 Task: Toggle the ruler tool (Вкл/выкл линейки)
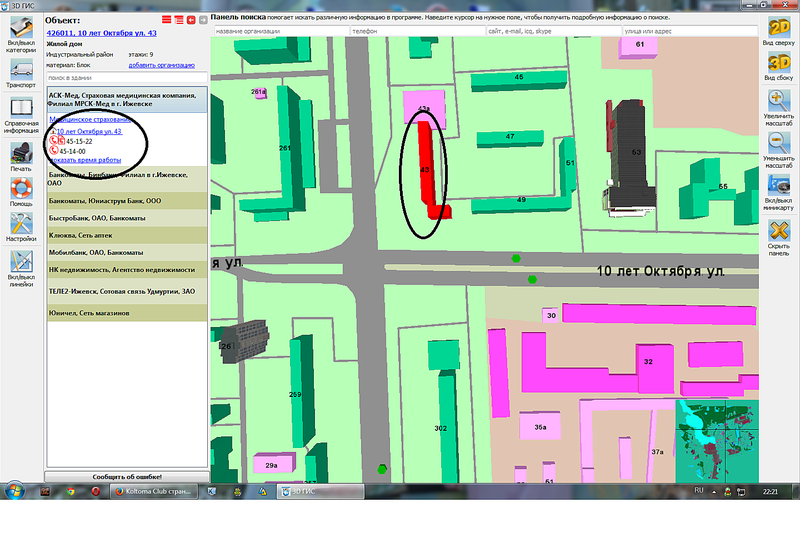pos(21,261)
